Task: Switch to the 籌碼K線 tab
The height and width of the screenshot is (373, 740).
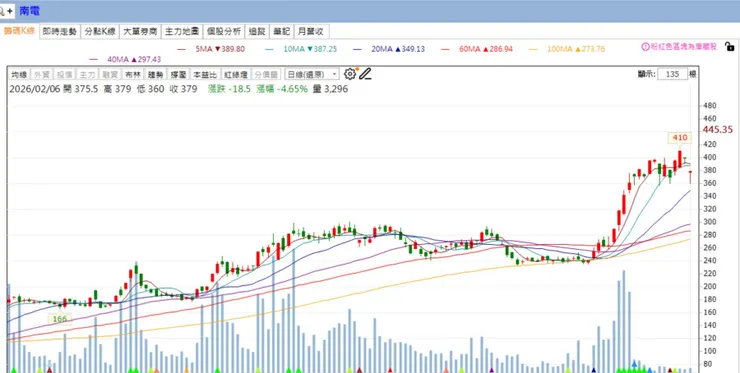Action: coord(19,31)
